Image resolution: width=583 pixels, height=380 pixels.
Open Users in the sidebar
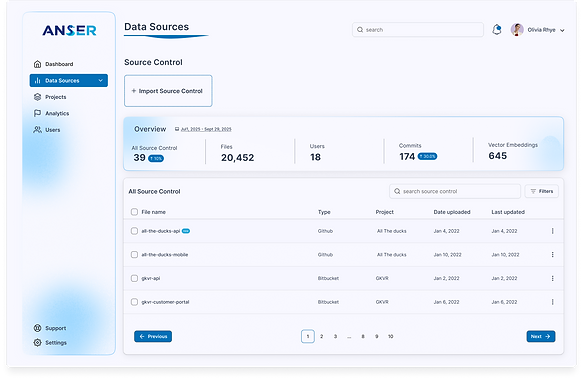(47, 130)
